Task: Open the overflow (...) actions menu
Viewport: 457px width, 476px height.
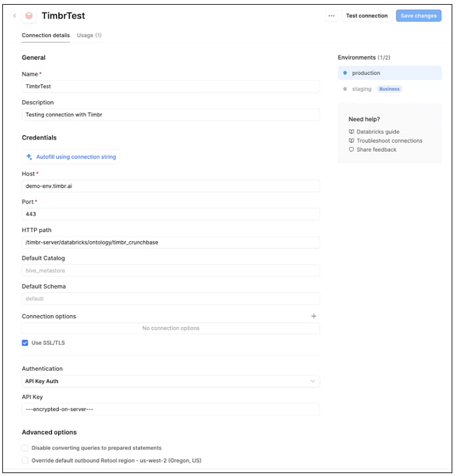Action: [332, 16]
